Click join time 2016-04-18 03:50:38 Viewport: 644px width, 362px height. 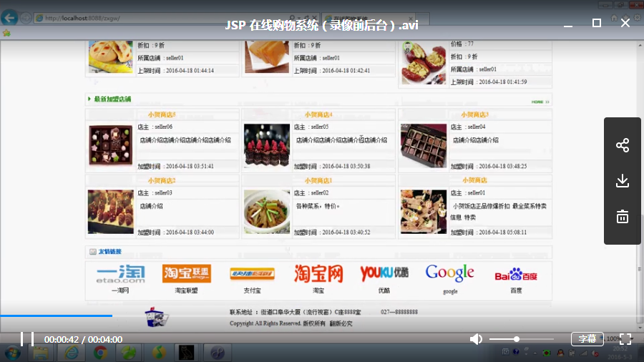click(x=346, y=166)
